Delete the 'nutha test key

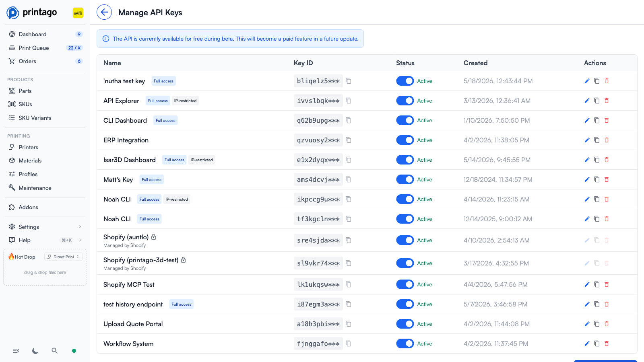click(607, 81)
